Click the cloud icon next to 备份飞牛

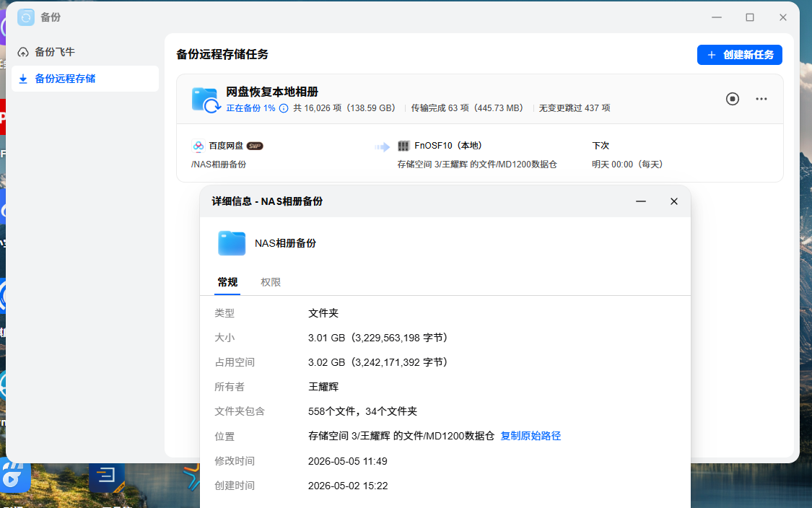(x=23, y=52)
